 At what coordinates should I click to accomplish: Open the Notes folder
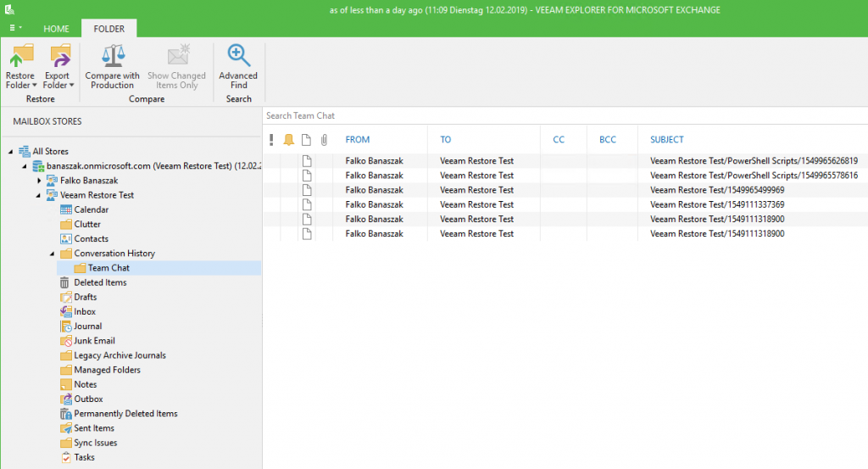pyautogui.click(x=78, y=384)
